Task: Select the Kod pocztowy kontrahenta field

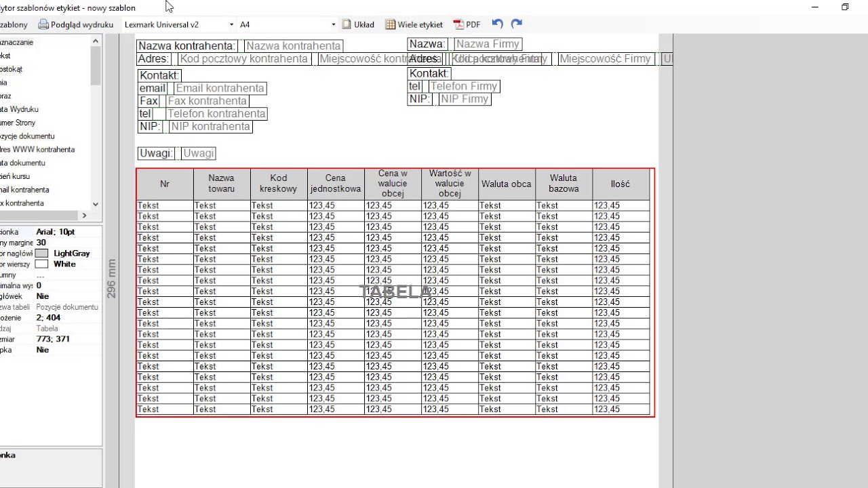Action: click(x=243, y=59)
